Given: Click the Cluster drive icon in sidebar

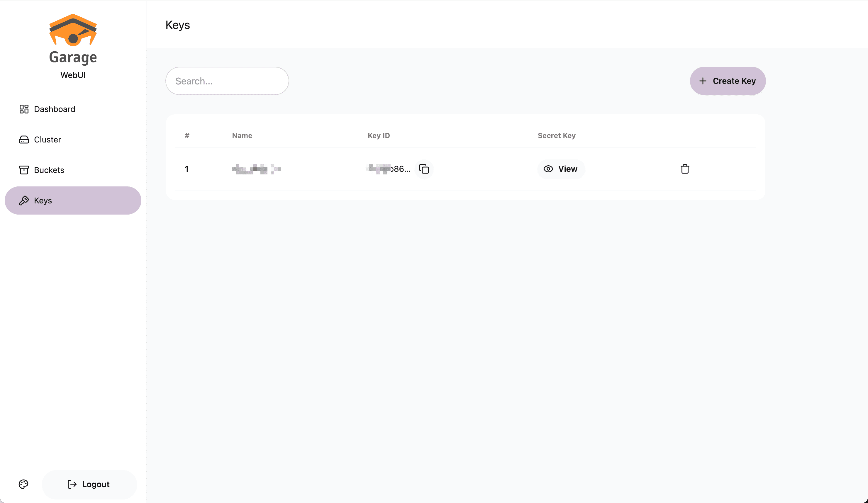Looking at the screenshot, I should pos(24,140).
